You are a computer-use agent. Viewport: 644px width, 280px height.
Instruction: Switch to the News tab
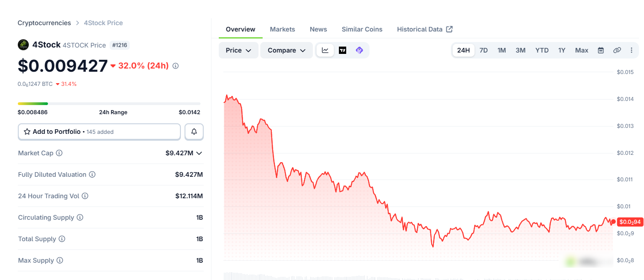pyautogui.click(x=318, y=29)
